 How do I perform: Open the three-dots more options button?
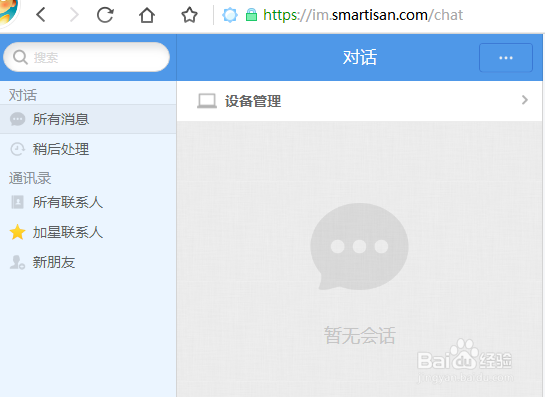[x=506, y=58]
